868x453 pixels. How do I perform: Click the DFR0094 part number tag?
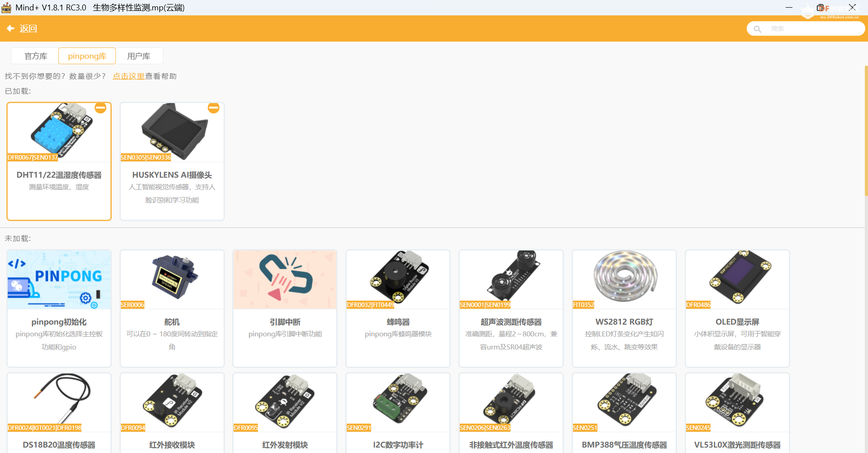[133, 428]
